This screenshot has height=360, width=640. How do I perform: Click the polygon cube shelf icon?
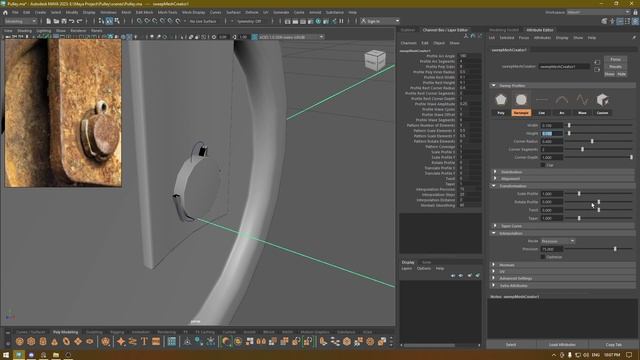(x=31, y=341)
